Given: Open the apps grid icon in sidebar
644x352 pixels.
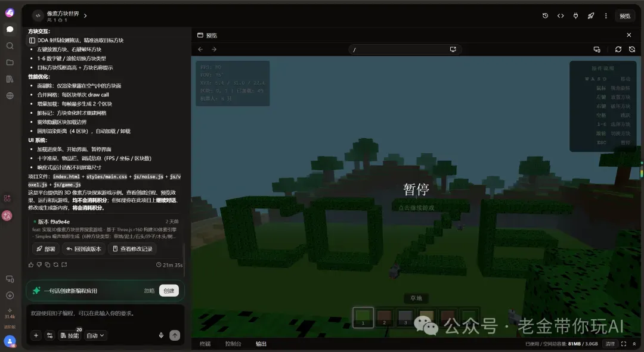Looking at the screenshot, I should 7,198.
